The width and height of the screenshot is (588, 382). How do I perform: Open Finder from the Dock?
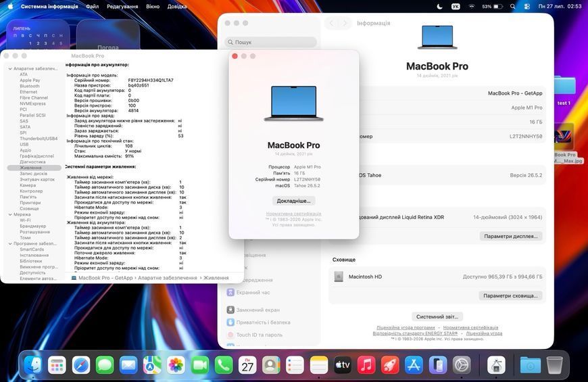click(x=33, y=364)
